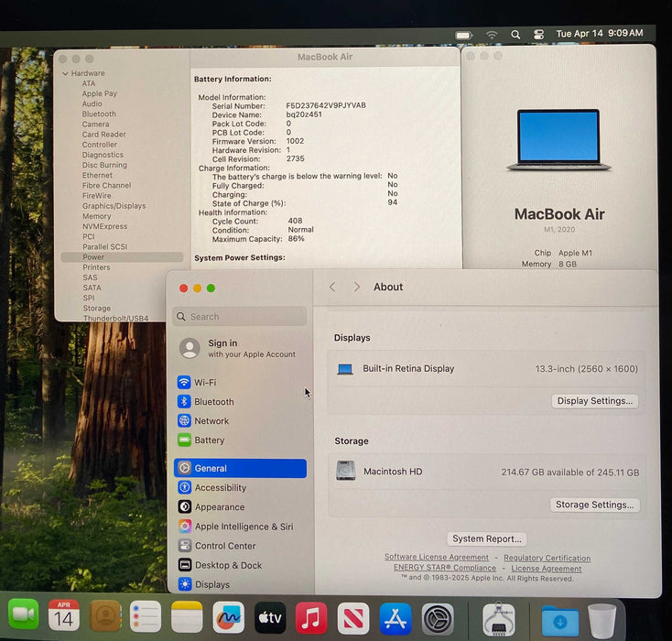Open Calendar icon showing APR 14
Image resolution: width=672 pixels, height=641 pixels.
tap(63, 616)
